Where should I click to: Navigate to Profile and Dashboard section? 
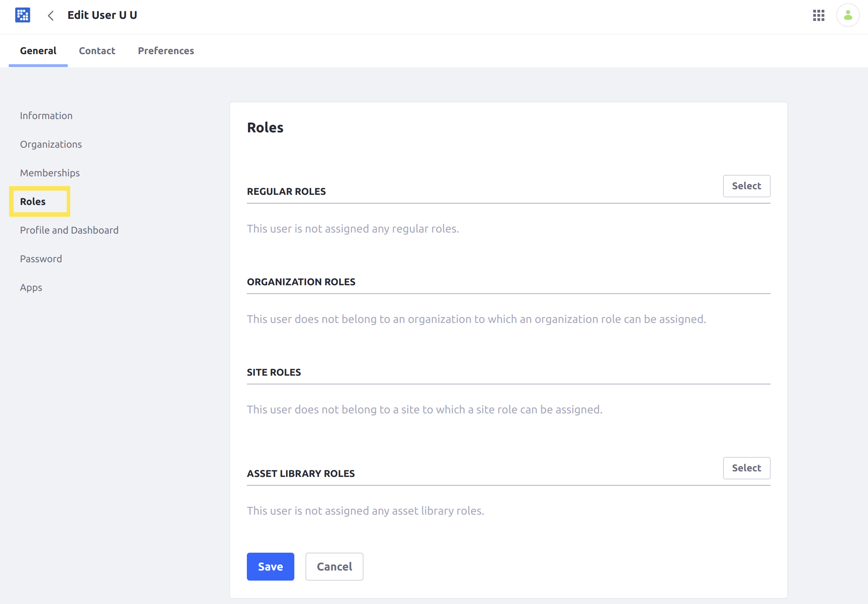point(70,230)
